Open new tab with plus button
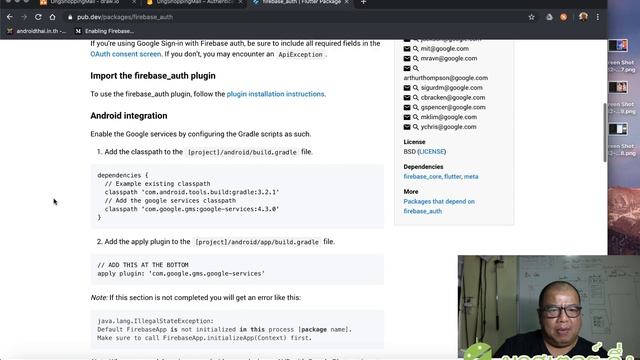Image resolution: width=640 pixels, height=360 pixels. click(363, 2)
